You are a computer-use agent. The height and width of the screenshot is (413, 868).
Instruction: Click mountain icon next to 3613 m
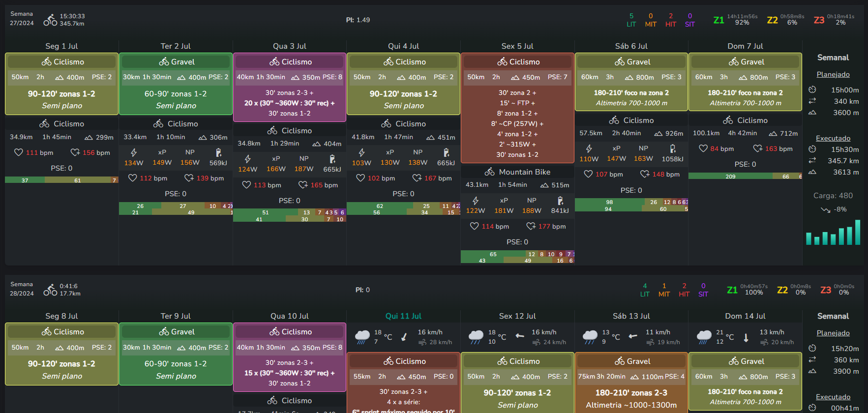pyautogui.click(x=812, y=172)
